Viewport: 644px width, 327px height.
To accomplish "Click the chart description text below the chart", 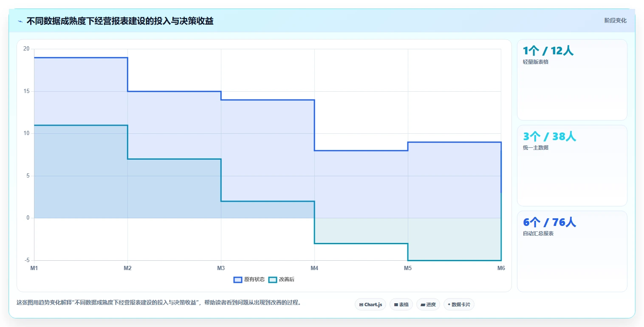I will tap(158, 303).
